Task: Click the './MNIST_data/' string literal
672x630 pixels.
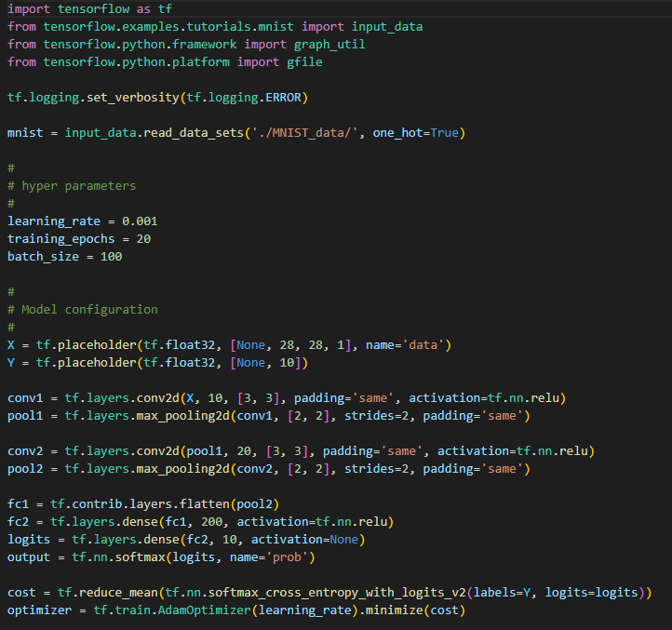Action: coord(304,133)
